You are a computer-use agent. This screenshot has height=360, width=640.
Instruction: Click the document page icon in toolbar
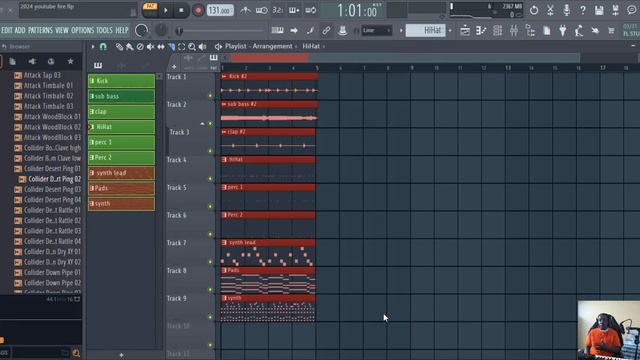coord(547,31)
